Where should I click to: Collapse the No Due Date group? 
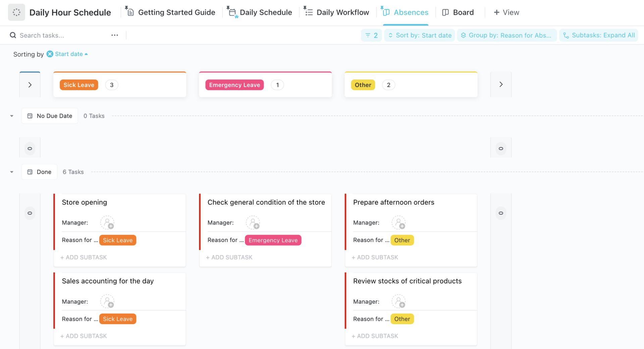[x=12, y=116]
